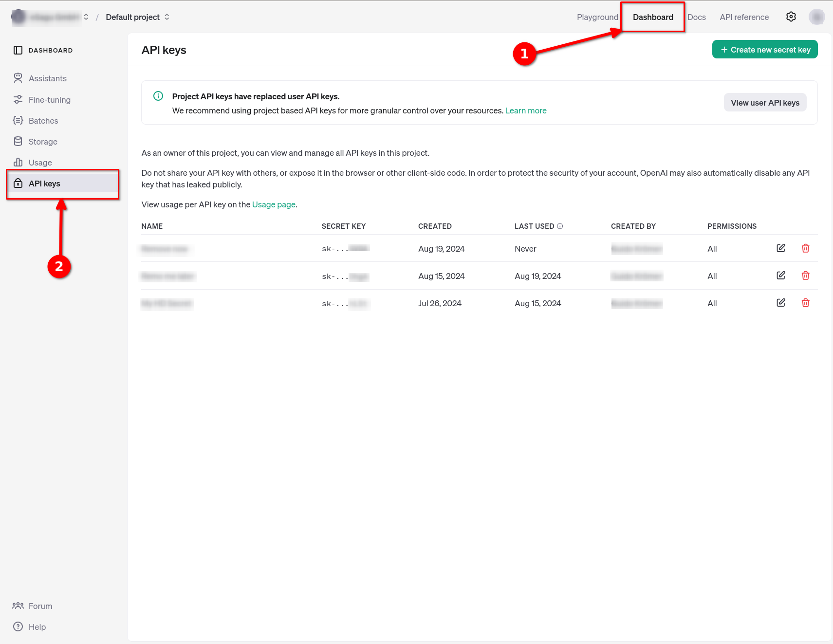Select Fine-tuning from the sidebar
Screen dimensions: 833x644
click(x=49, y=100)
